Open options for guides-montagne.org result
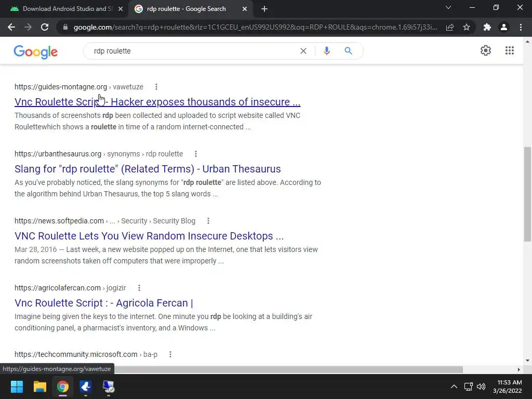 pyautogui.click(x=156, y=87)
